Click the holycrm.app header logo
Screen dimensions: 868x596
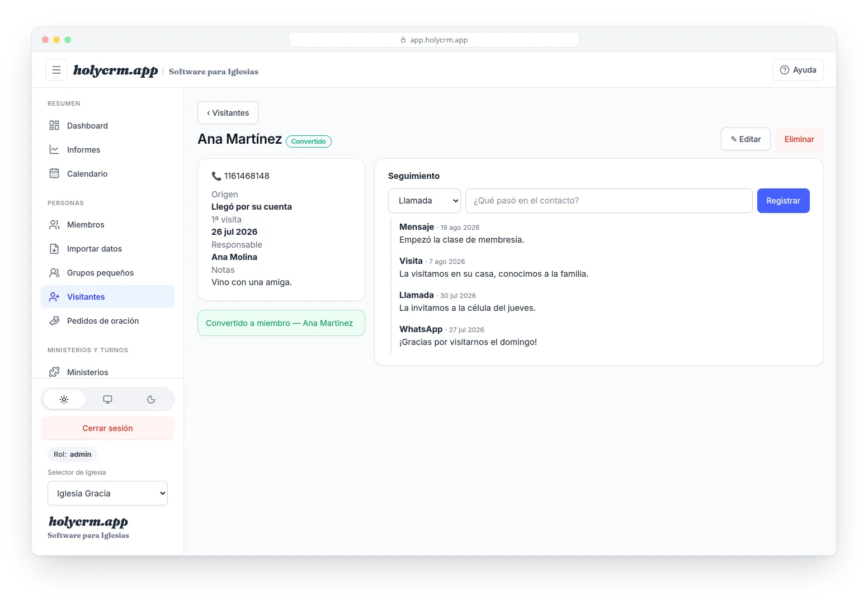pyautogui.click(x=115, y=70)
